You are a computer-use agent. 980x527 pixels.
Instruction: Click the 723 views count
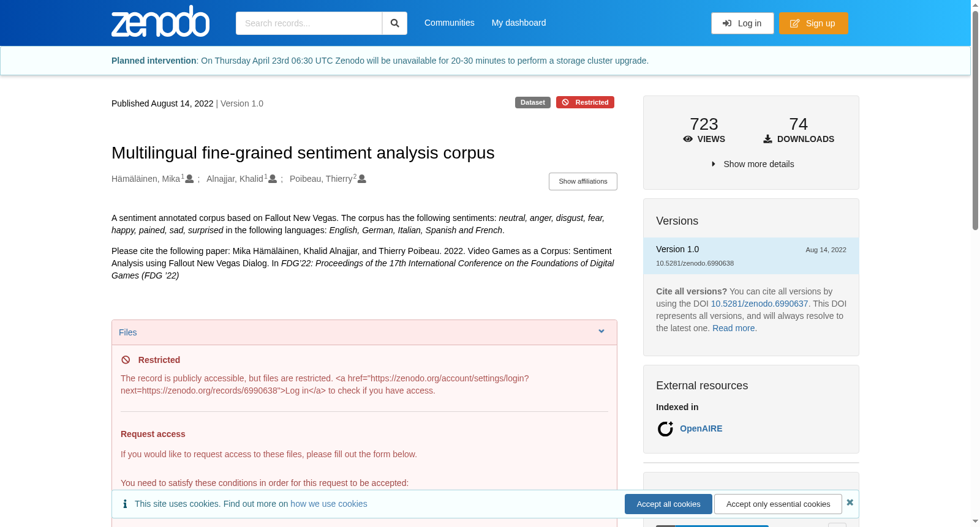coord(704,124)
